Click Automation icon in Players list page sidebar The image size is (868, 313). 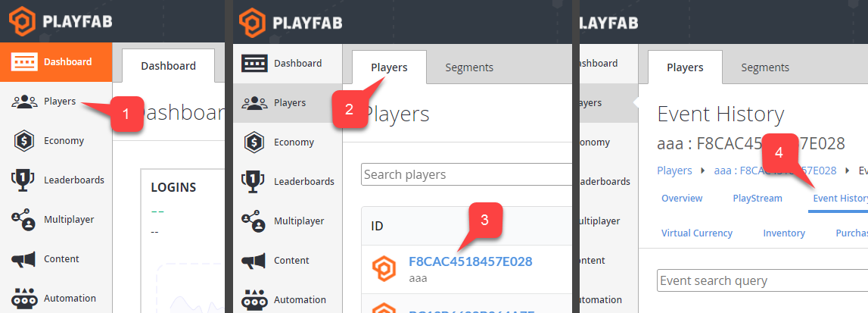pos(254,299)
